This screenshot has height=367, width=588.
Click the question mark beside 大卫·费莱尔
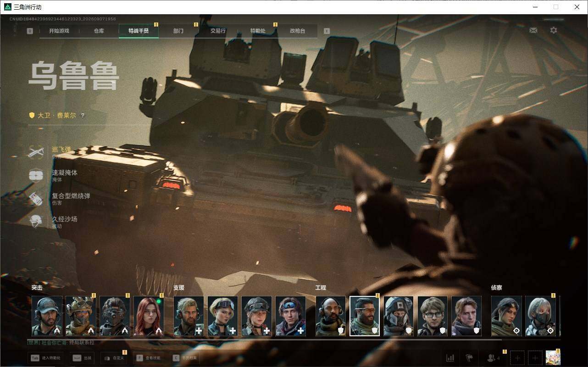[x=83, y=116]
